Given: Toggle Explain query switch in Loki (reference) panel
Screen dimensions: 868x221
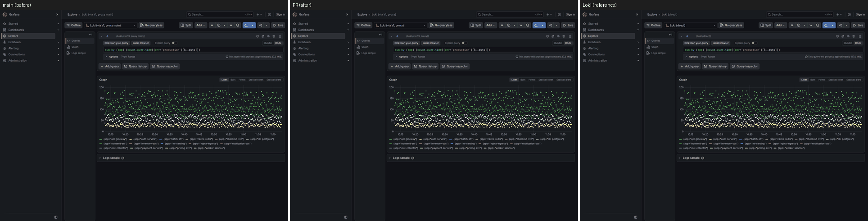Looking at the screenshot, I should [x=754, y=43].
